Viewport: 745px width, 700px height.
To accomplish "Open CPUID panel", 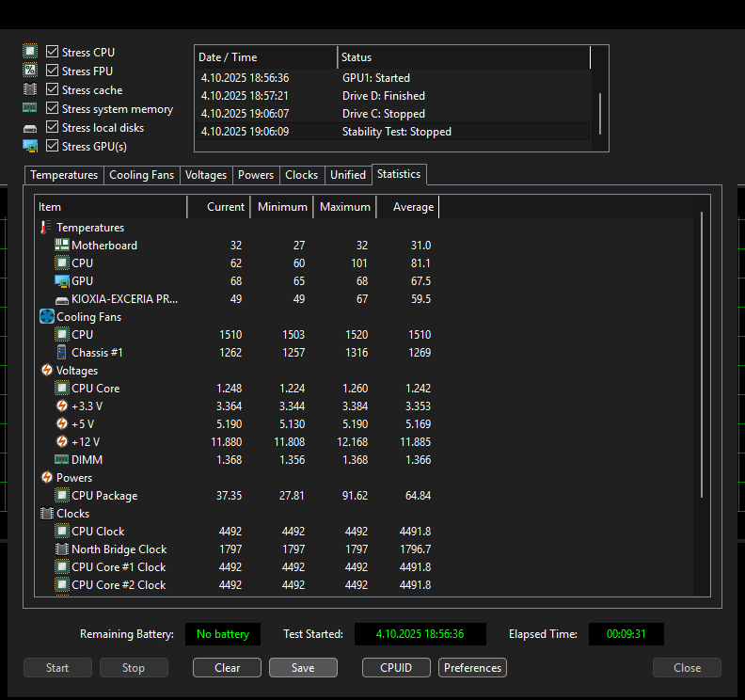I will pyautogui.click(x=396, y=668).
